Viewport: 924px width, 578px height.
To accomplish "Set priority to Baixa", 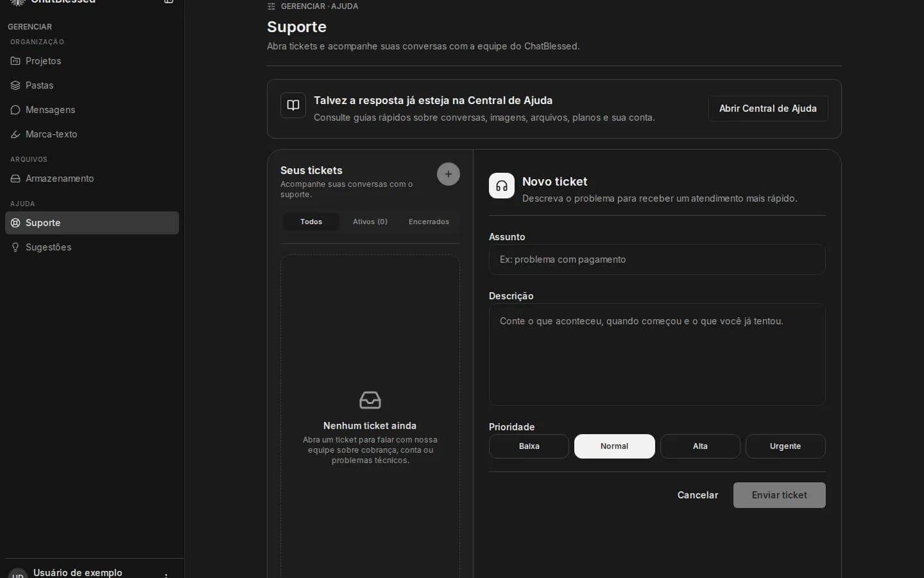I will [529, 446].
